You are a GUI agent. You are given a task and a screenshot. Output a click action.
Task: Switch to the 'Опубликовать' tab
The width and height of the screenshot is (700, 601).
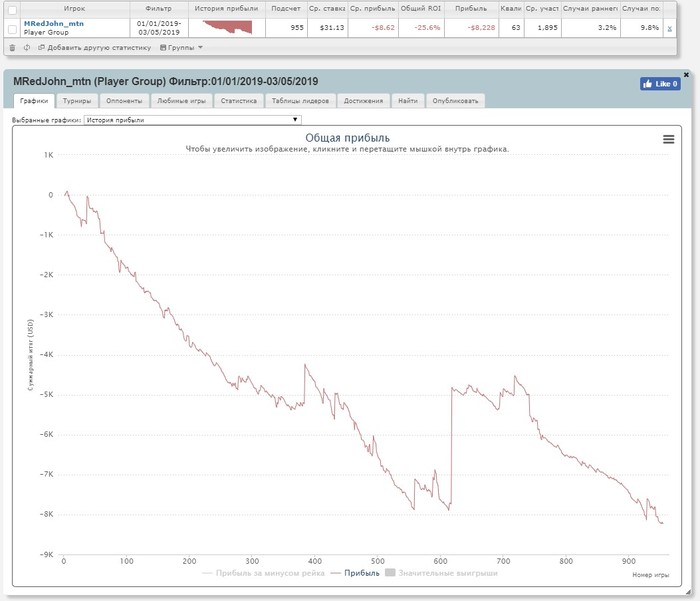[455, 101]
